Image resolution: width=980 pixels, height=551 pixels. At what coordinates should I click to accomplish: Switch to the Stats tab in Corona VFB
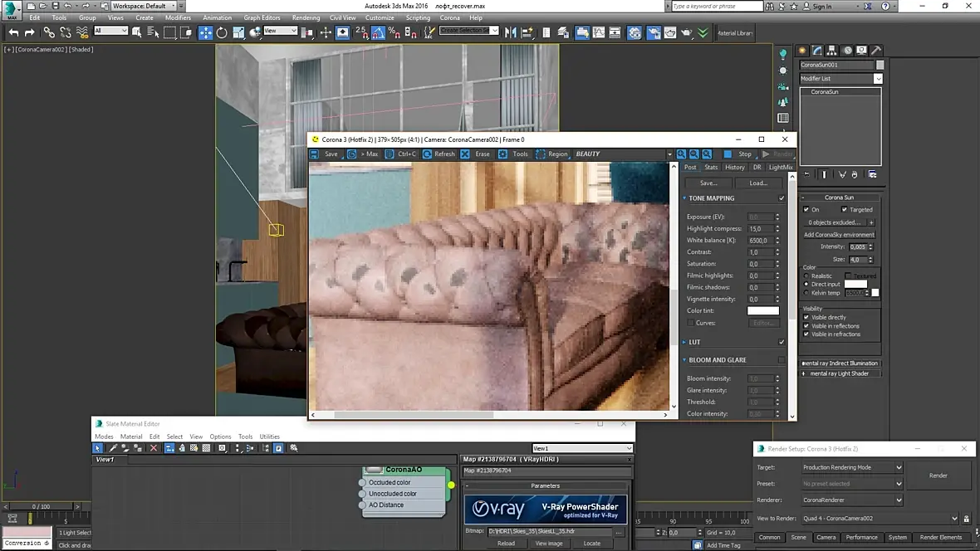click(711, 168)
